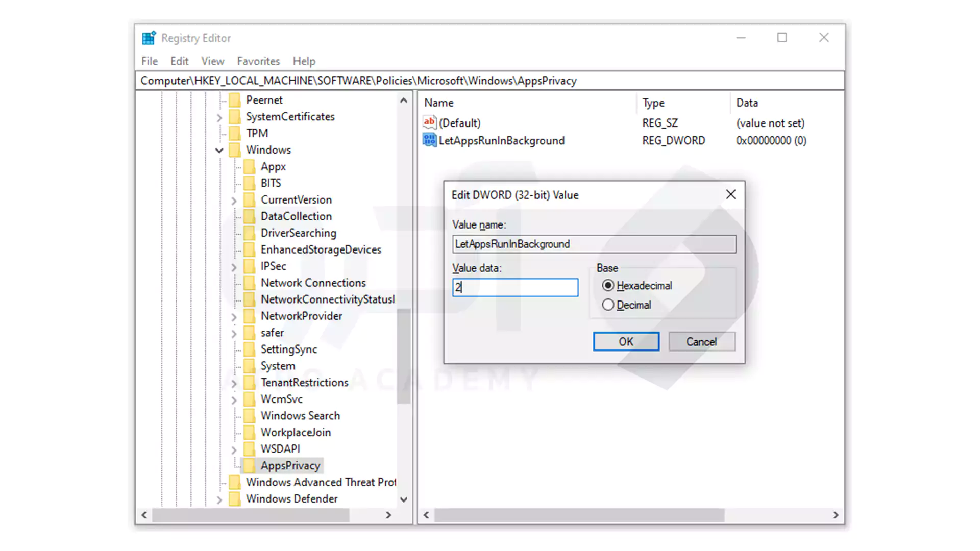Select the NetworkConnectivityStatusIndicator key label

(x=328, y=299)
